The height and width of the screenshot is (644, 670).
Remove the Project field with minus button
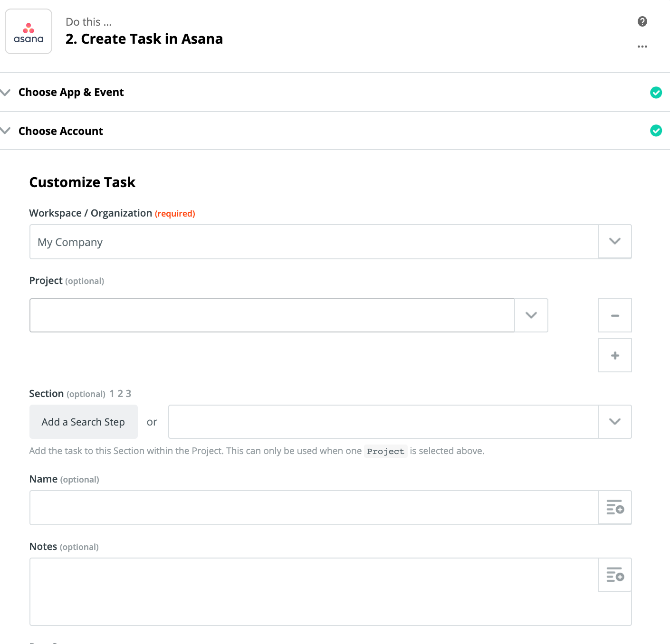(615, 315)
